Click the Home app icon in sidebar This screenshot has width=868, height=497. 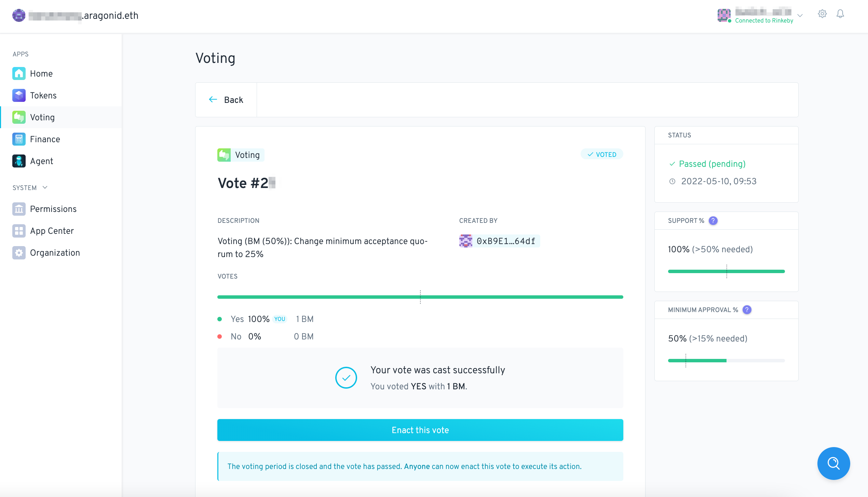(19, 73)
